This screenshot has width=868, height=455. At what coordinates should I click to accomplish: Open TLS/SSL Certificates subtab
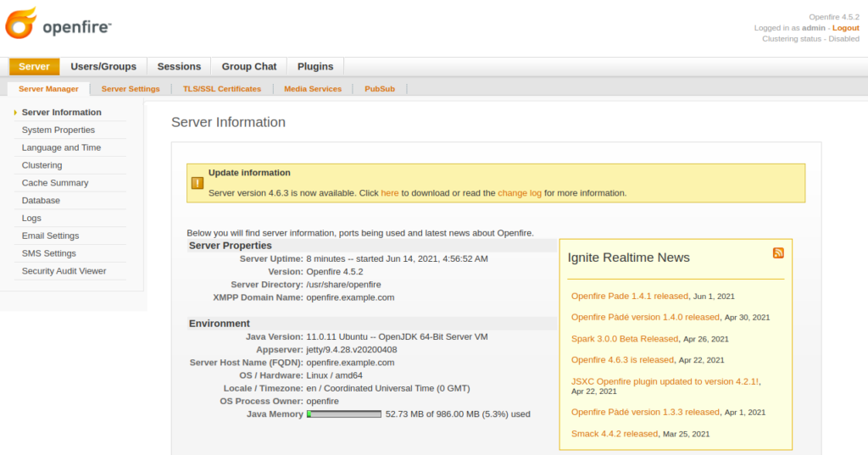[x=222, y=89]
